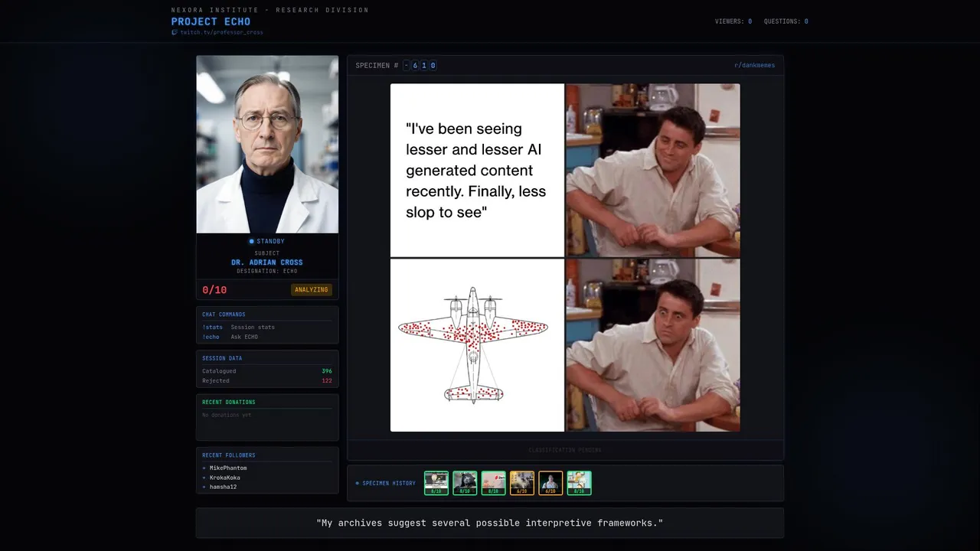
Task: Click the DR. ADRIAN CROSS name
Action: tap(267, 262)
